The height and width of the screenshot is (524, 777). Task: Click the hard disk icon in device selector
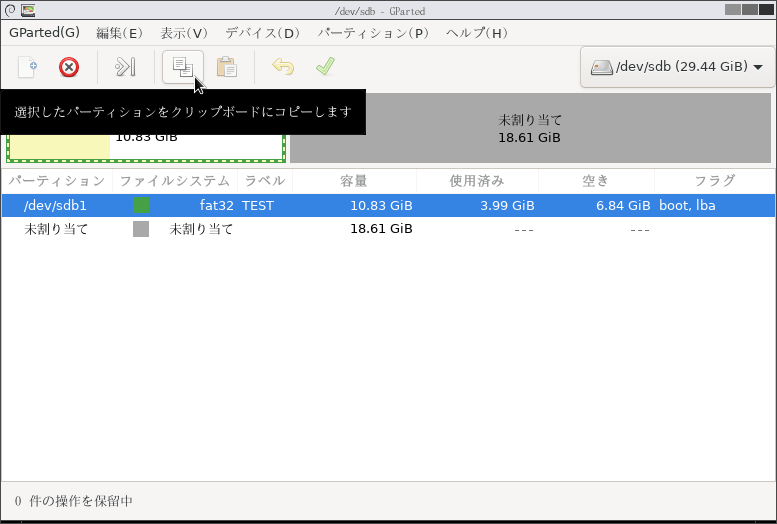pyautogui.click(x=602, y=67)
